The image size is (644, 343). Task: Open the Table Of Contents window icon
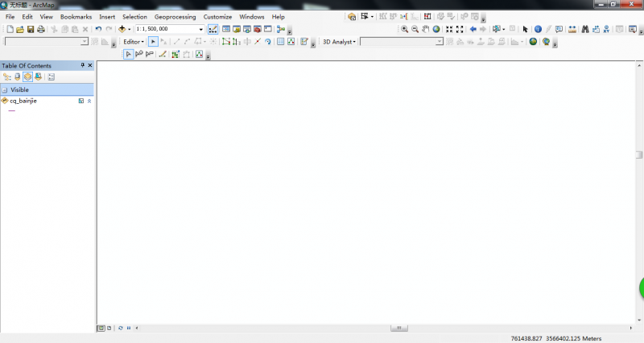pos(226,29)
